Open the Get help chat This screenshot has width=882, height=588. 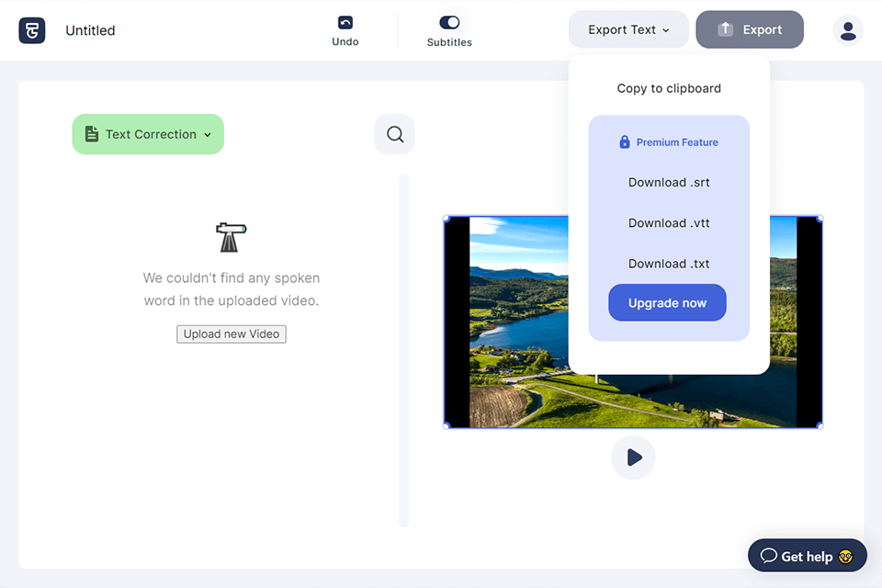click(808, 556)
